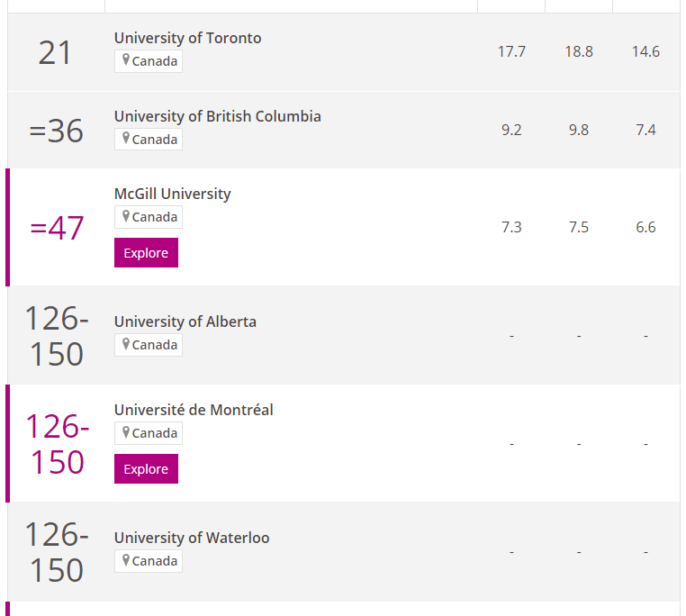The width and height of the screenshot is (686, 616).
Task: Click the location pin under University of Waterloo
Action: pos(126,560)
